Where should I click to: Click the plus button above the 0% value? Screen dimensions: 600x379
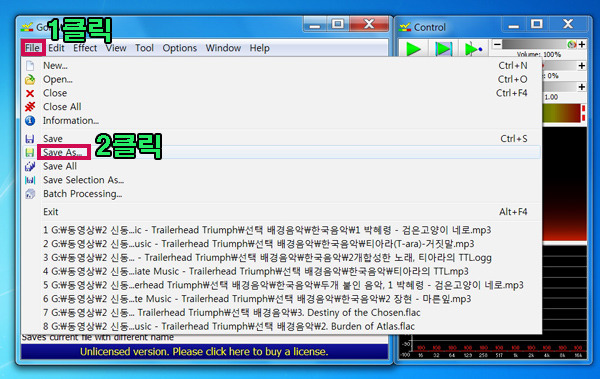pos(582,65)
